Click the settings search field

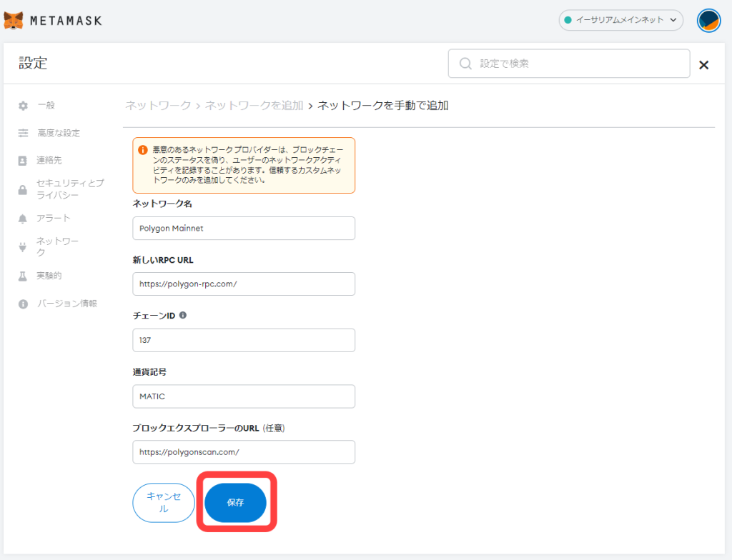click(x=568, y=64)
